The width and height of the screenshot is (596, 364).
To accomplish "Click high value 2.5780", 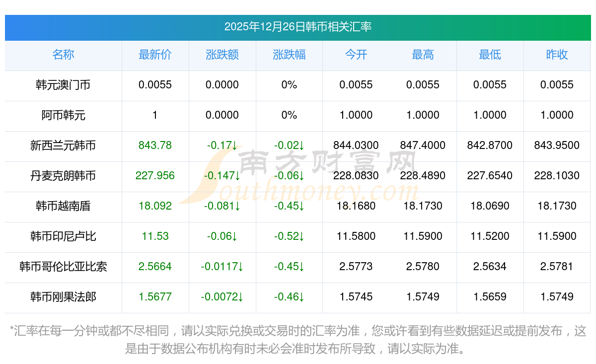I will click(x=423, y=267).
